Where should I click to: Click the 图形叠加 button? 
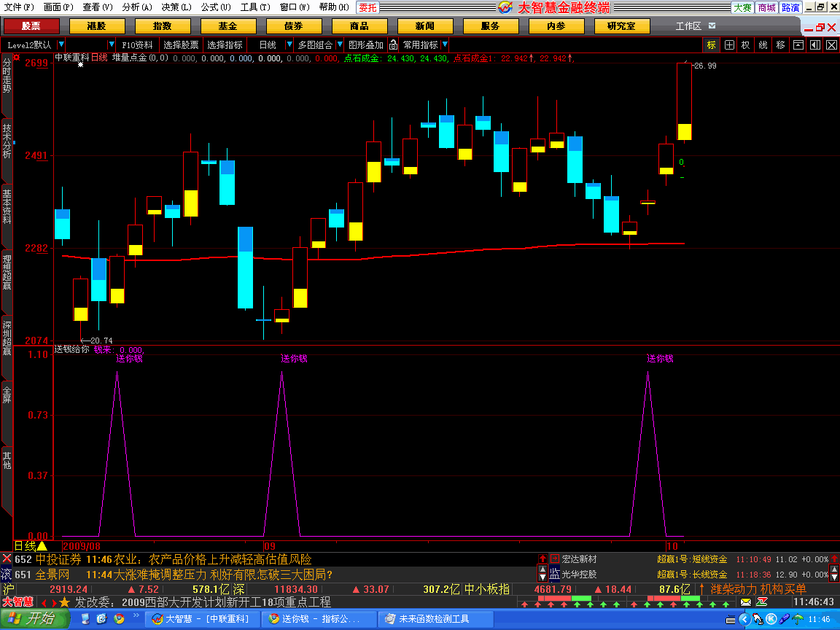pos(366,45)
